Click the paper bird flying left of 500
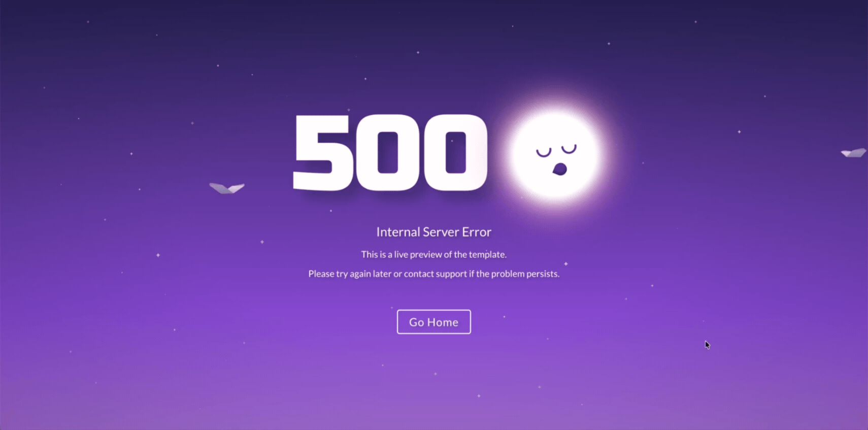 click(227, 188)
